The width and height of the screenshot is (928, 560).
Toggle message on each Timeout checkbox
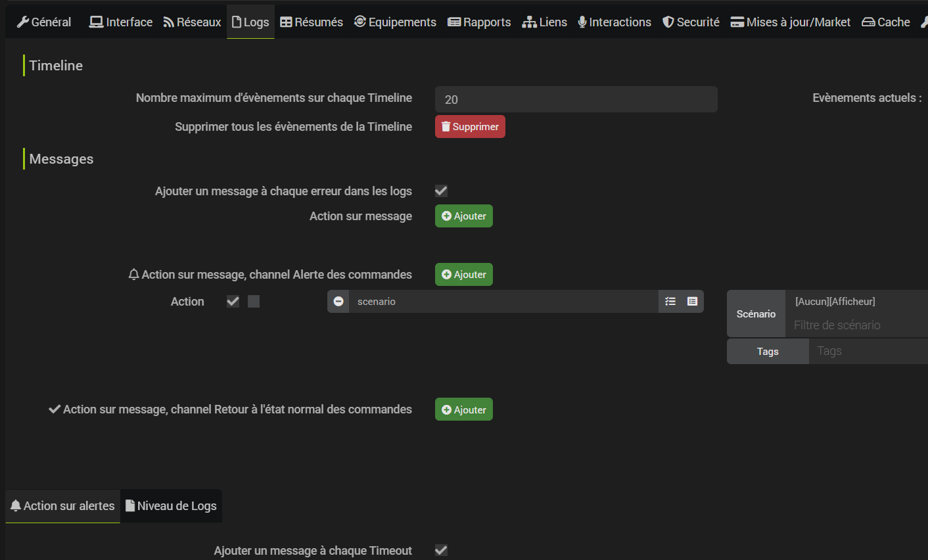tap(441, 550)
